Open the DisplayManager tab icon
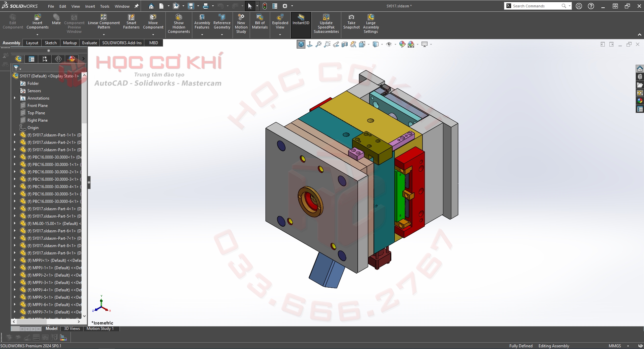The height and width of the screenshot is (349, 644). [72, 59]
